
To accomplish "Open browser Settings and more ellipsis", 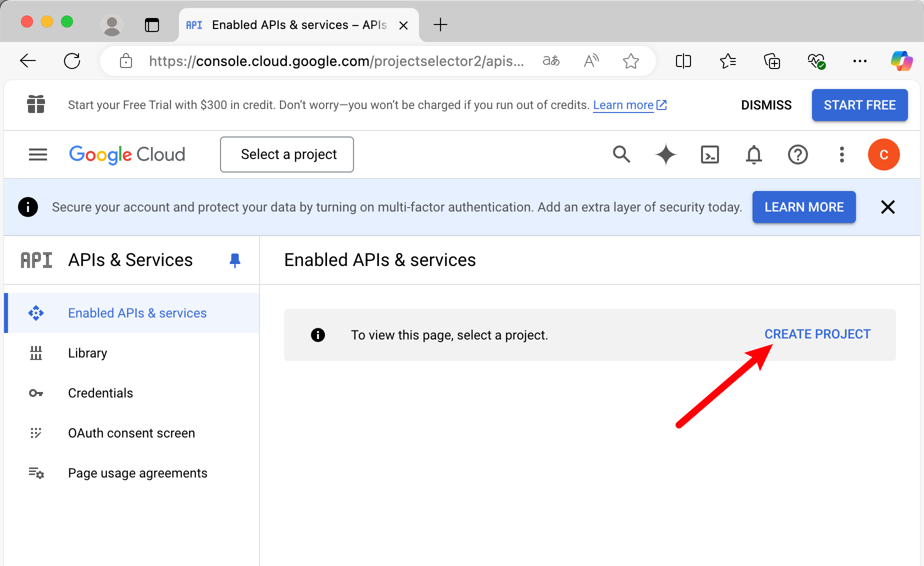I will [860, 61].
